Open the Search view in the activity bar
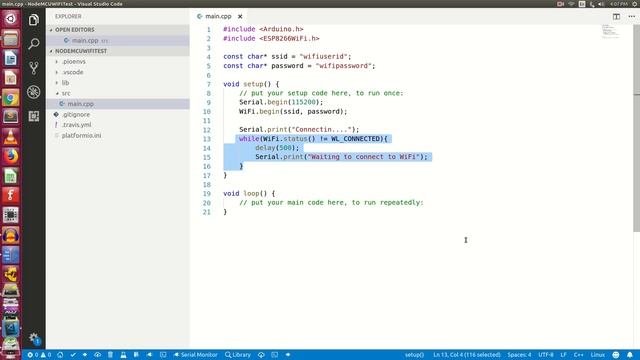Image resolution: width=640 pixels, height=360 pixels. [33, 44]
